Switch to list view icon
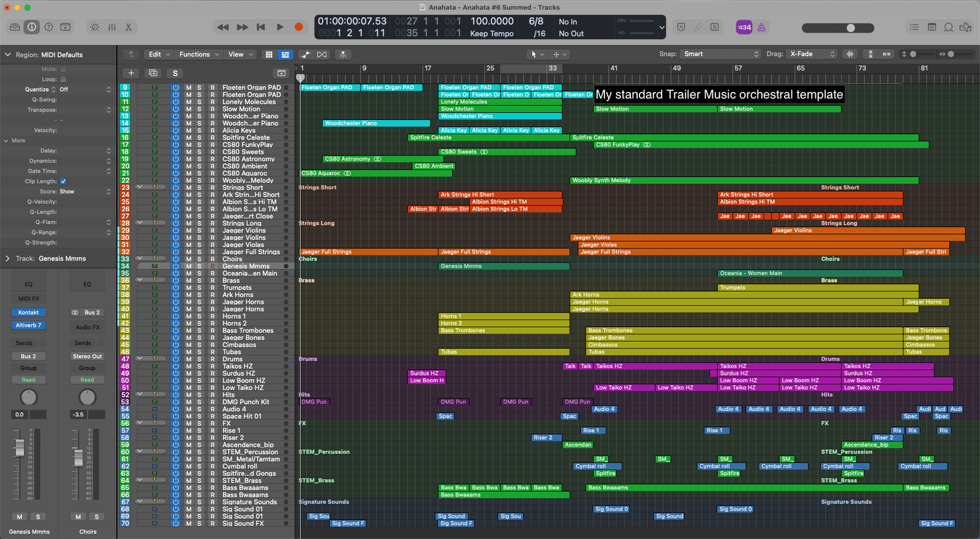Screen dimensions: 980x539 (285, 55)
